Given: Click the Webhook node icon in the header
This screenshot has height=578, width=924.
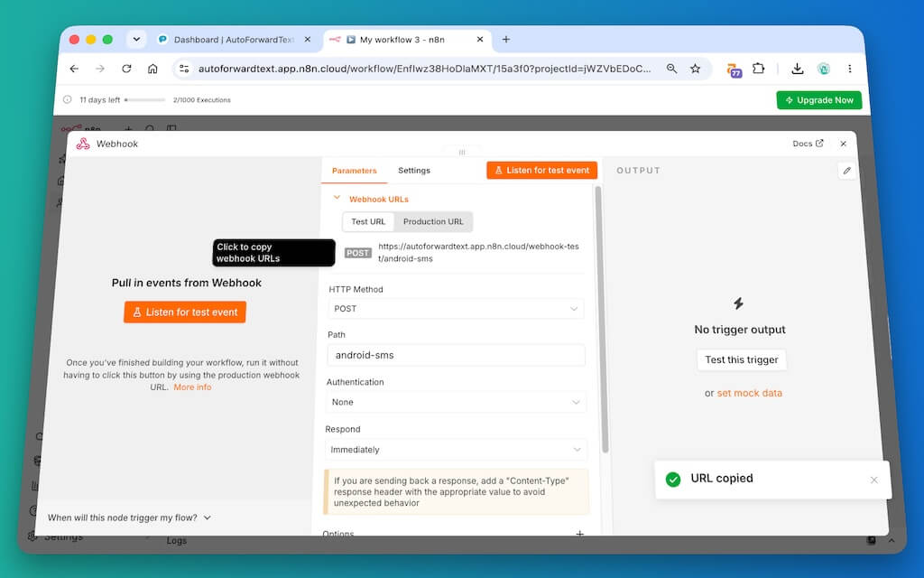Looking at the screenshot, I should [x=83, y=144].
